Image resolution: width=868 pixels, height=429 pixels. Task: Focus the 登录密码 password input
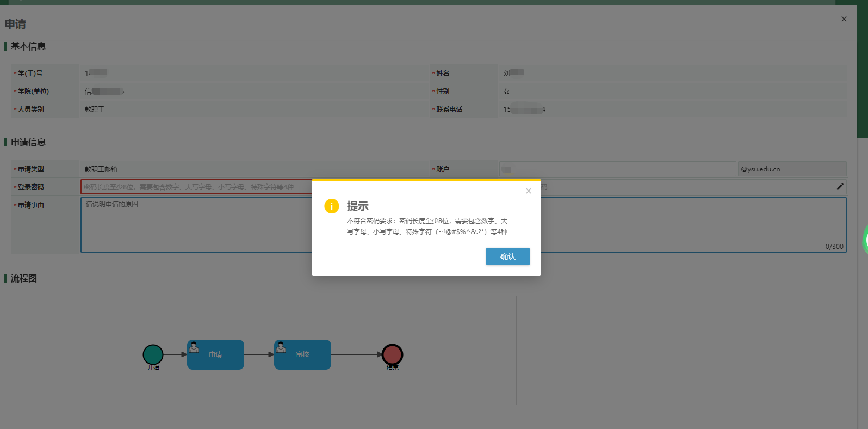click(196, 187)
